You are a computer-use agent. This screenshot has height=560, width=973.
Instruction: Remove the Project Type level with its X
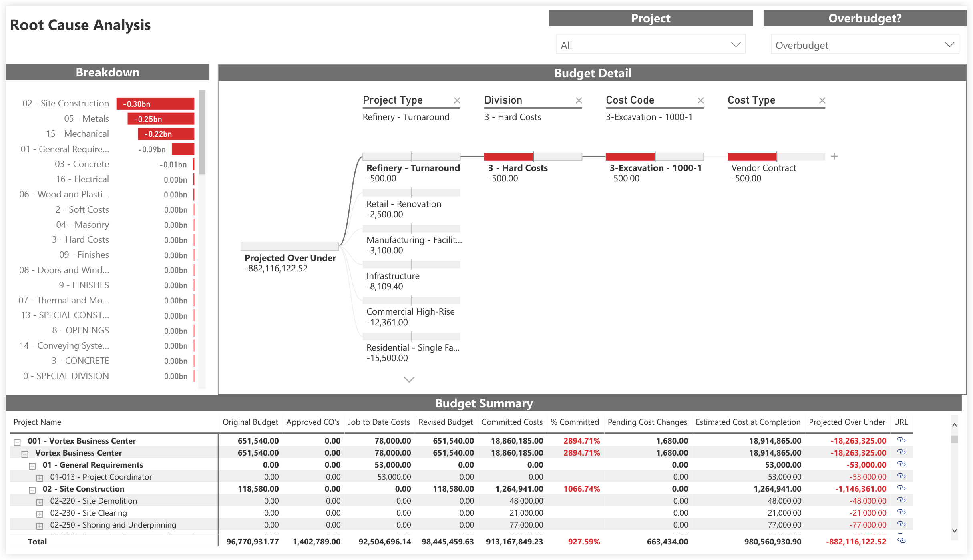pos(457,100)
